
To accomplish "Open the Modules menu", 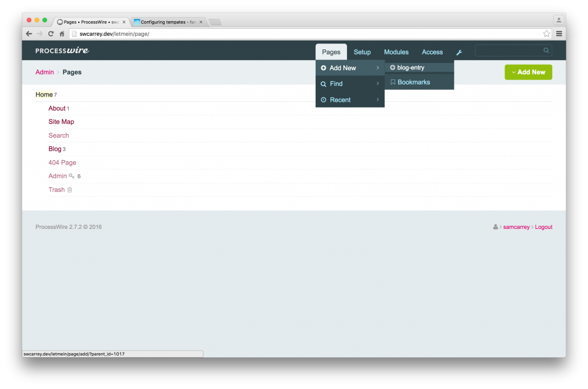I will click(x=396, y=52).
